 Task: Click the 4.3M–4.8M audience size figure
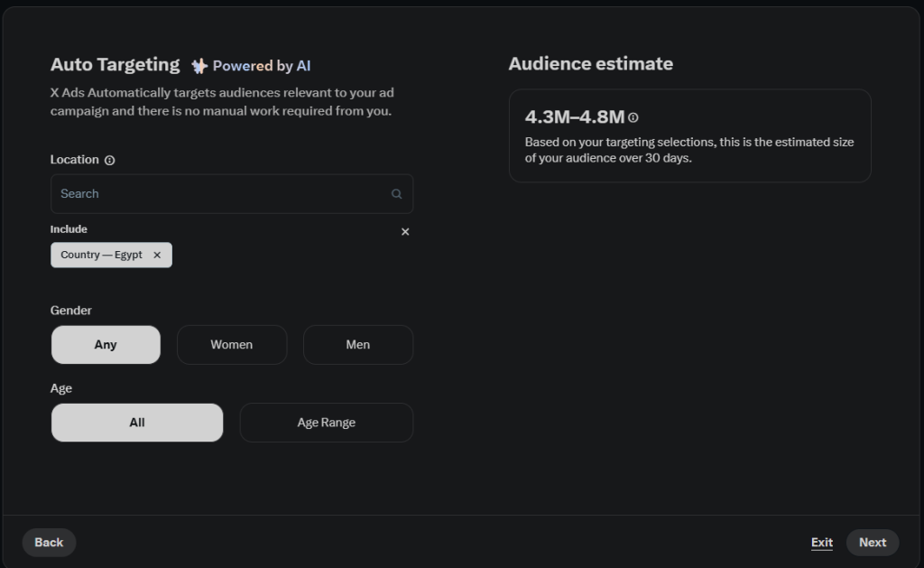[x=575, y=116]
